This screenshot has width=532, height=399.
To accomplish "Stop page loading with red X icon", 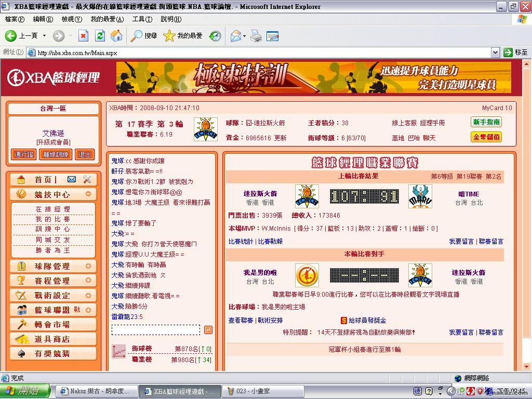I will click(83, 36).
